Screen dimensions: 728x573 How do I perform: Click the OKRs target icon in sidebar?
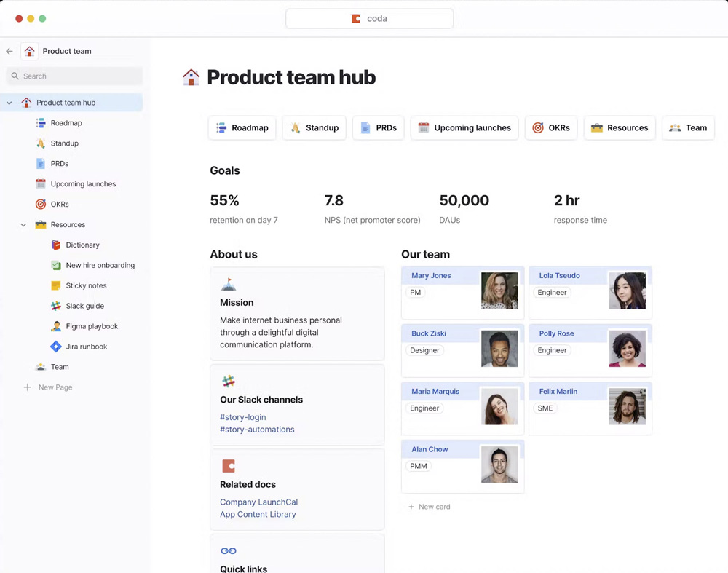[41, 205]
